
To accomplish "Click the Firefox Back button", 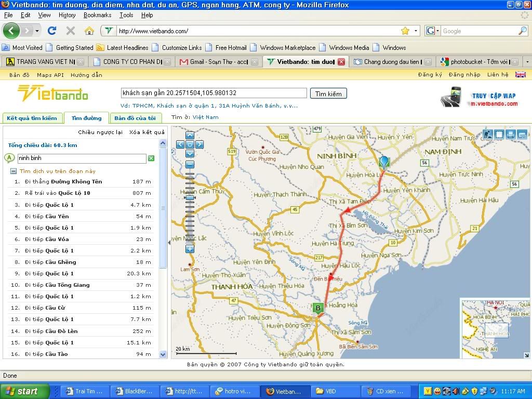I will coord(11,31).
